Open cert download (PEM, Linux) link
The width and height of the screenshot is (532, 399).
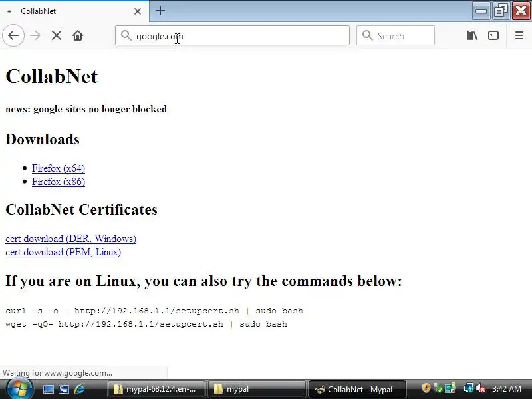tap(63, 252)
